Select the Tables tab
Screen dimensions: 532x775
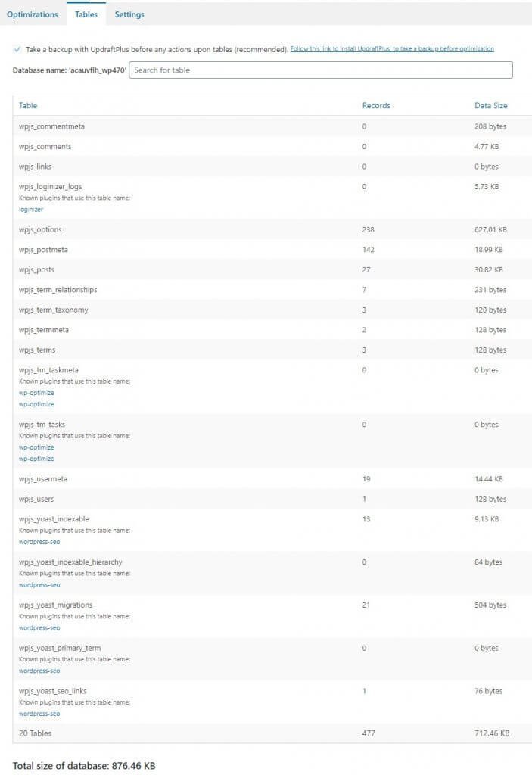click(x=86, y=14)
